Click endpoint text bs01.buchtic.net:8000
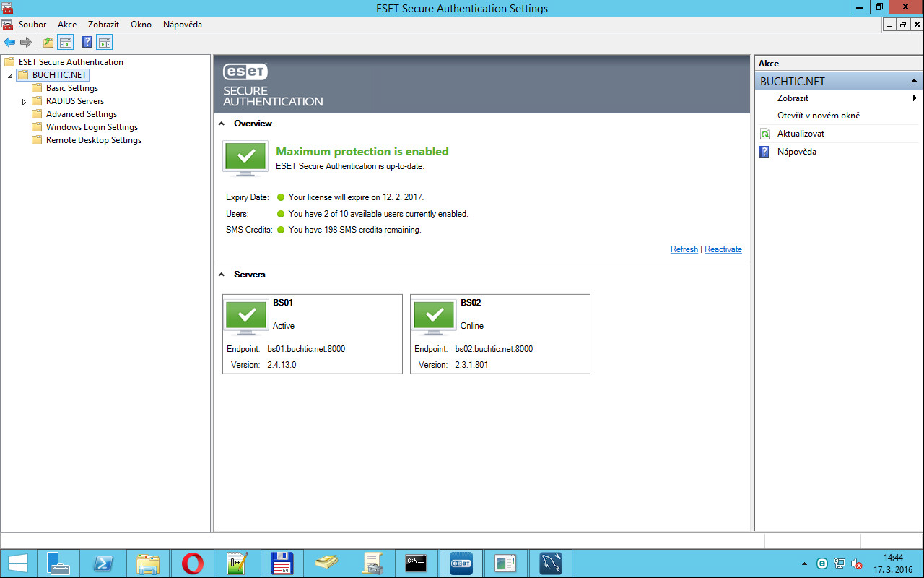 coord(306,349)
